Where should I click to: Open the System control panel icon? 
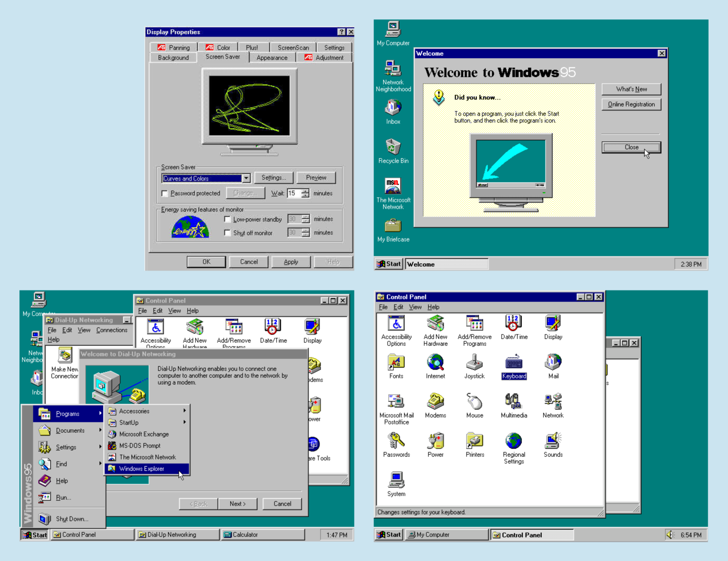click(x=396, y=484)
